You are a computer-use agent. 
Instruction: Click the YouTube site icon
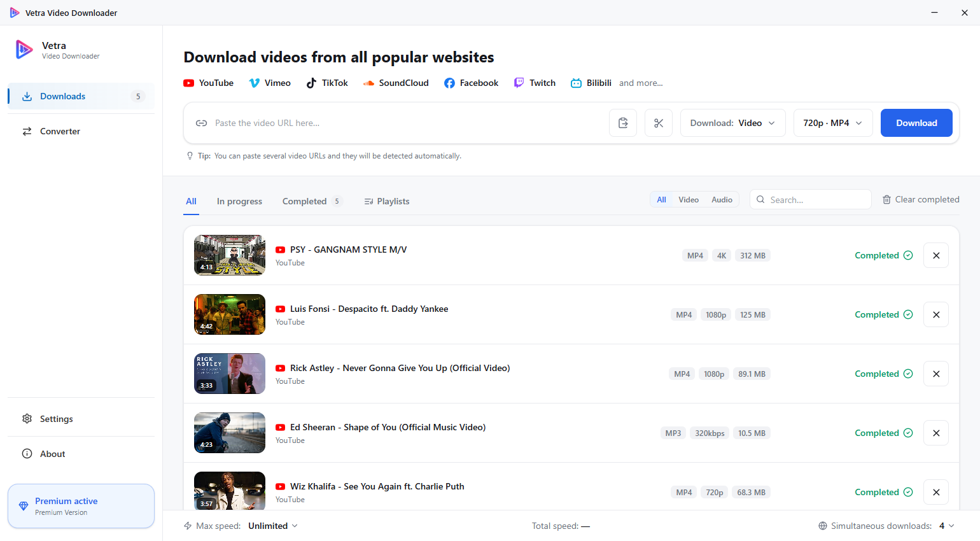[189, 83]
